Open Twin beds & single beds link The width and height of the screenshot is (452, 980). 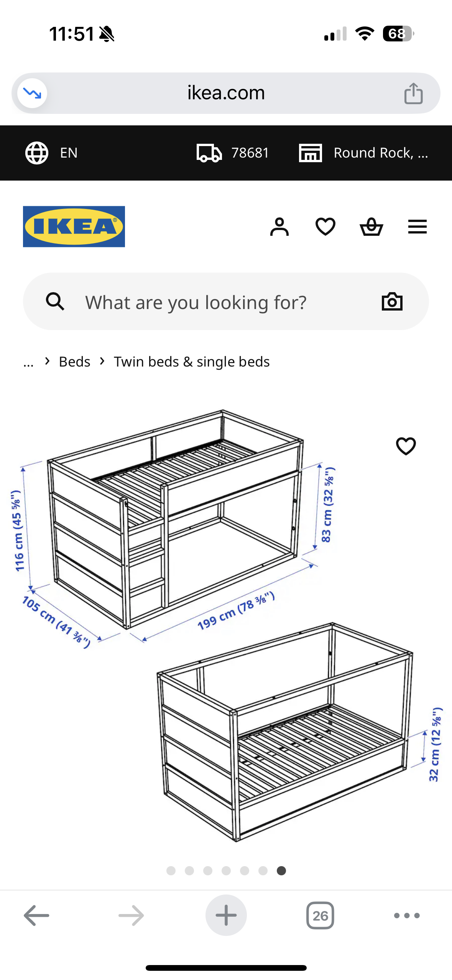[x=192, y=362]
